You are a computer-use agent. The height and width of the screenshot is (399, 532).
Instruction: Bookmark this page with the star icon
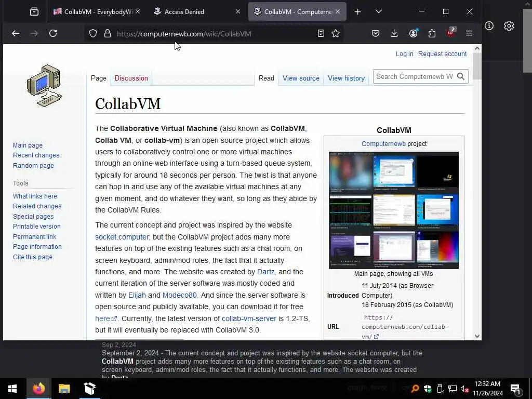336,33
